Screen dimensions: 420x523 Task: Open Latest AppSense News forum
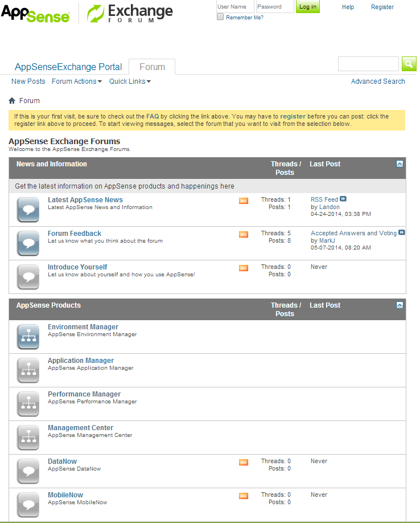[85, 200]
